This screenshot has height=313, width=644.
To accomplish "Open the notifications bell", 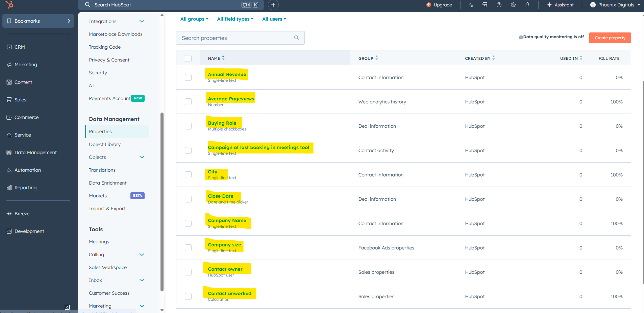I will click(527, 5).
